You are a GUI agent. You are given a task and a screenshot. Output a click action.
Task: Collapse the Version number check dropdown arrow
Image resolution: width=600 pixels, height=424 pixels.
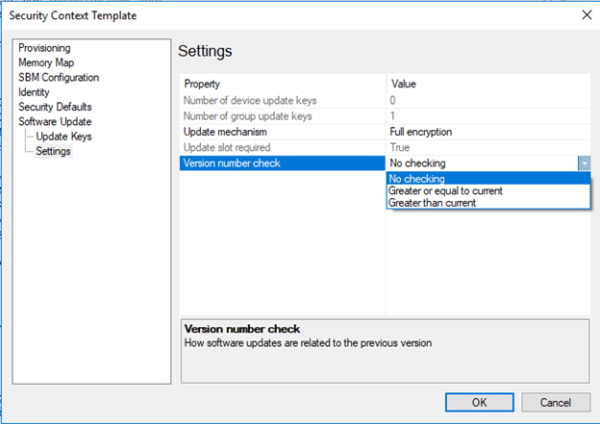click(x=584, y=163)
